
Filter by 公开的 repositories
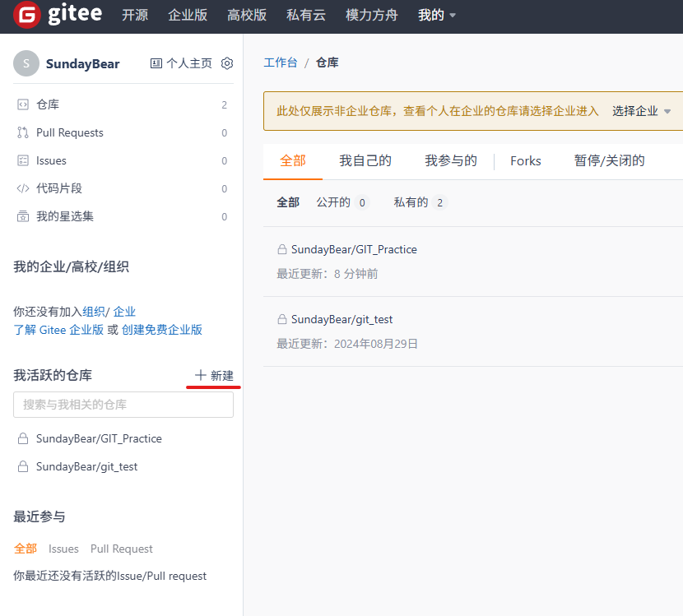[x=342, y=202]
